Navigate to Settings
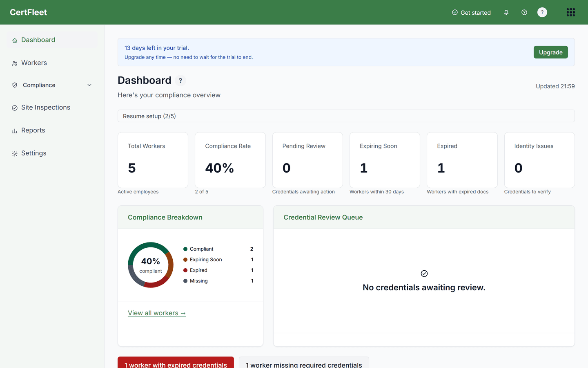Image resolution: width=588 pixels, height=368 pixels. pyautogui.click(x=52, y=153)
